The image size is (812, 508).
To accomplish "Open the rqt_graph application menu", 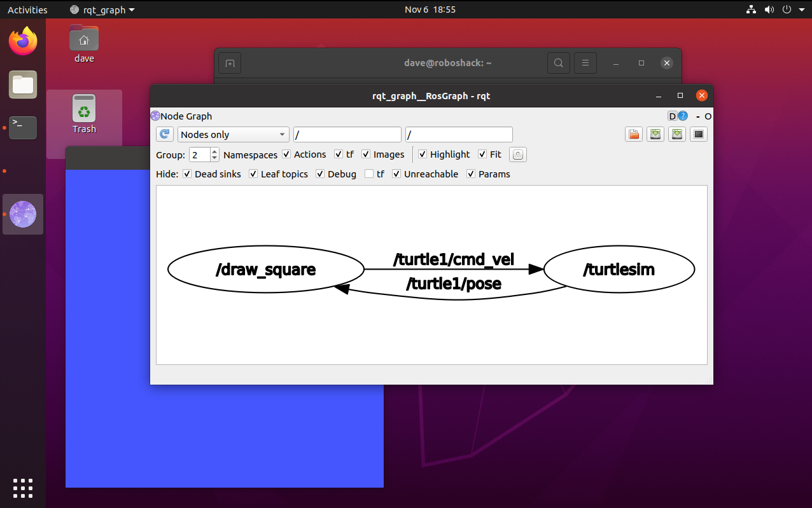I will tap(102, 10).
